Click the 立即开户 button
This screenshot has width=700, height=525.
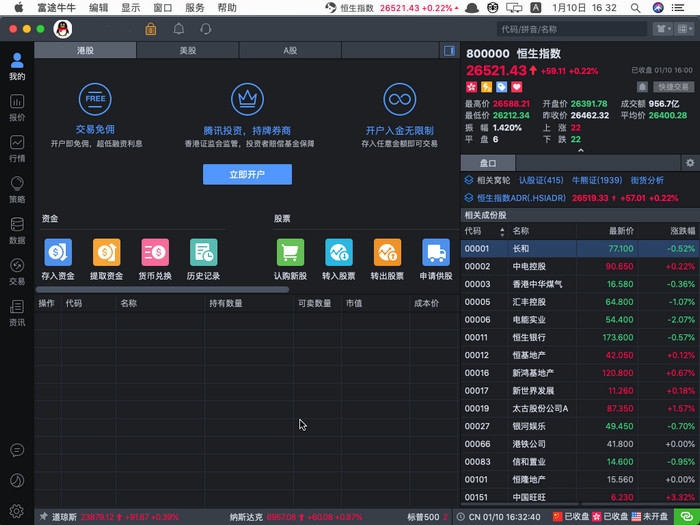[247, 174]
